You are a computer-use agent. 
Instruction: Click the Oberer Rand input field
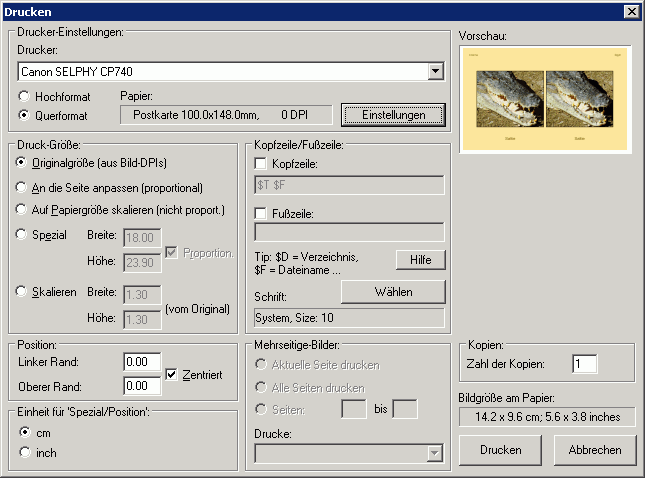[x=142, y=385]
